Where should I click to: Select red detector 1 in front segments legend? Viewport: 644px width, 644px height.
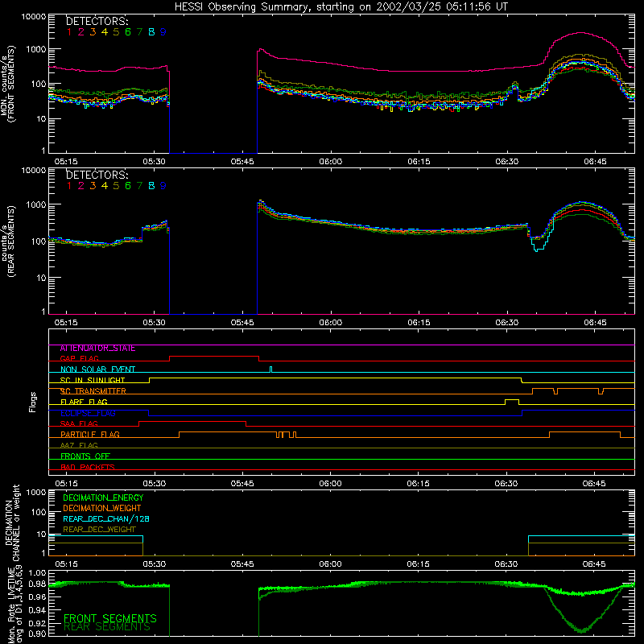(x=69, y=32)
